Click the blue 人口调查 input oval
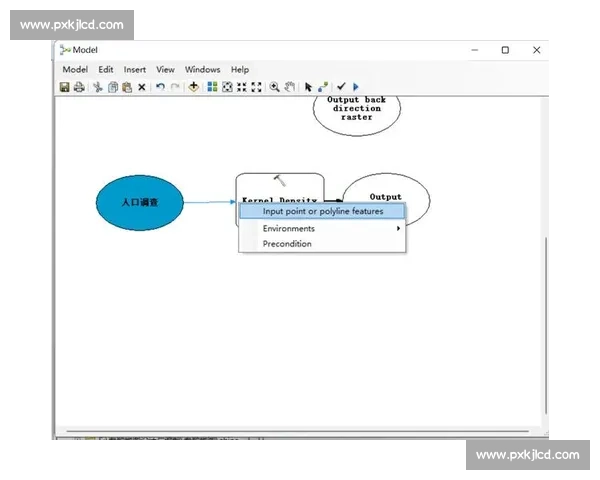The height and width of the screenshot is (480, 600). coord(139,202)
